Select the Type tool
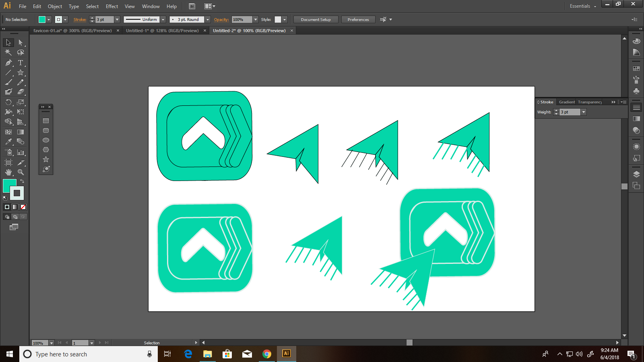 point(21,63)
